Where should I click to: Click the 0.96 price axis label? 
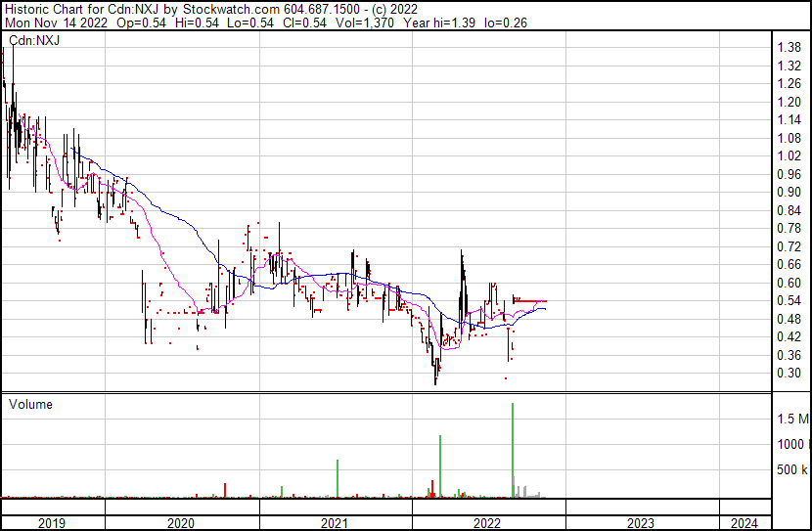pyautogui.click(x=789, y=174)
